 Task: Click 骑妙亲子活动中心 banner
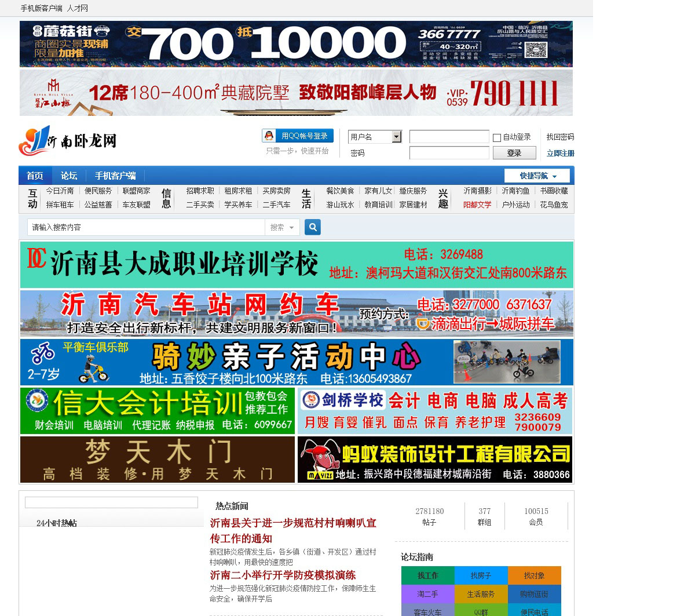pos(297,362)
